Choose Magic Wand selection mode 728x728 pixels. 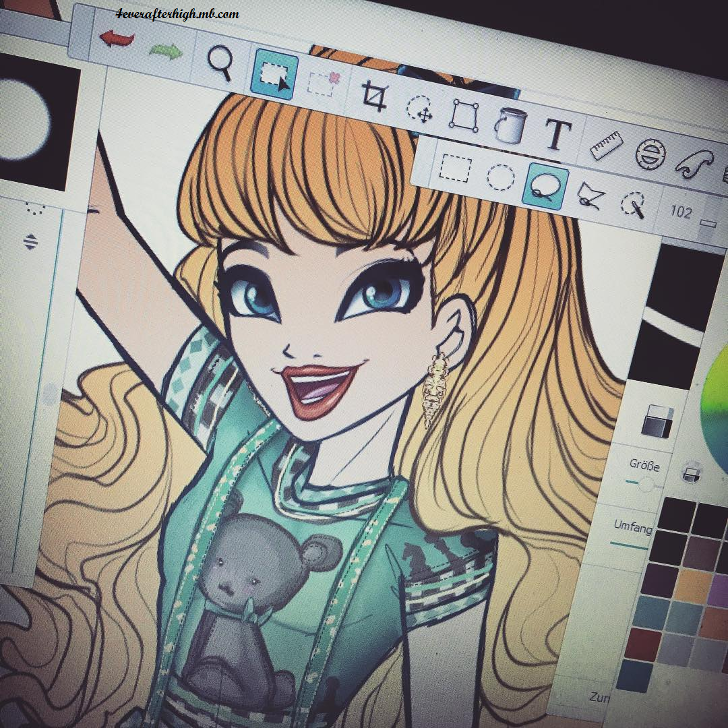633,204
